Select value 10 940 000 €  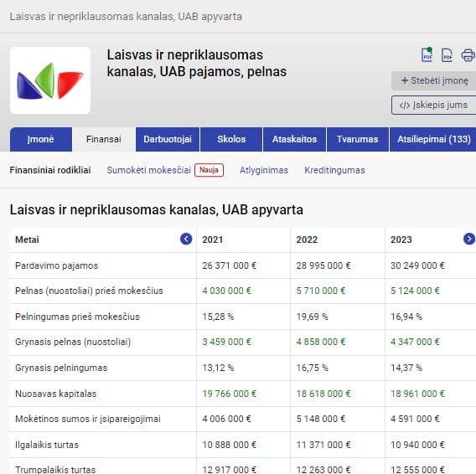417,446
